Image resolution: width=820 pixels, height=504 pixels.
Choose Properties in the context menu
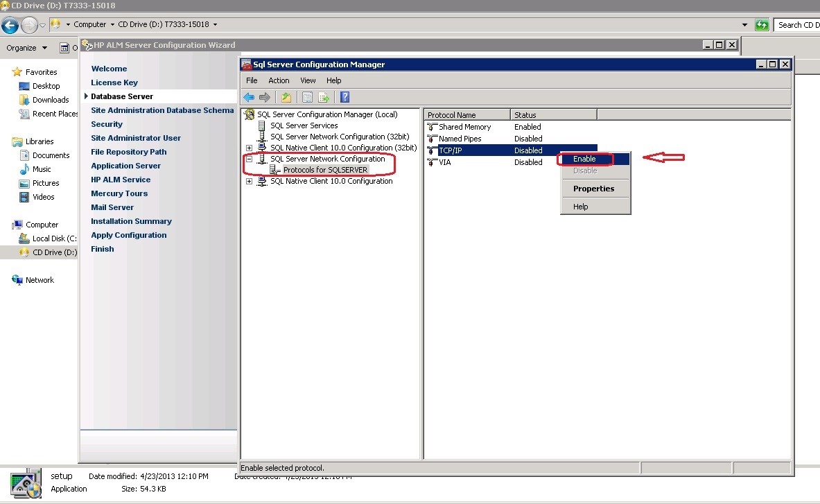pyautogui.click(x=595, y=189)
